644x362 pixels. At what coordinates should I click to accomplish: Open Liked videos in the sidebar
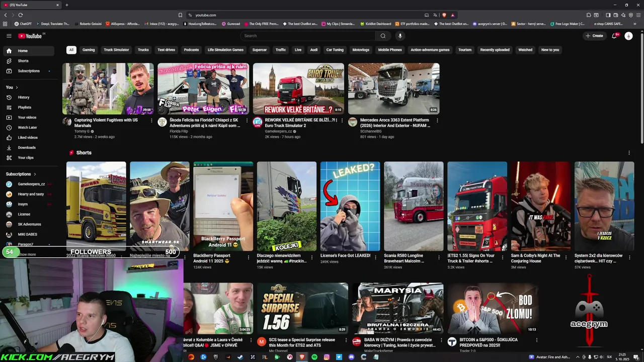pyautogui.click(x=28, y=137)
